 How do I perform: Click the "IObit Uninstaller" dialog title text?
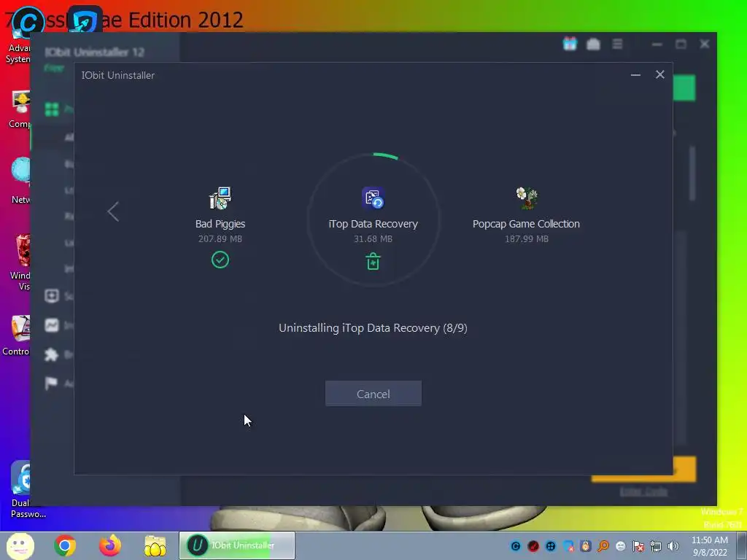coord(117,75)
